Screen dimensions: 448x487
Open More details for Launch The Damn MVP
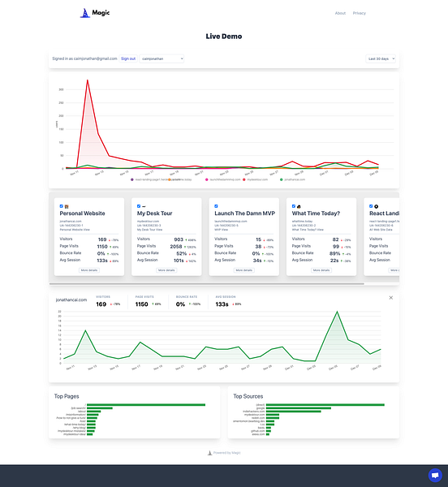(x=243, y=270)
